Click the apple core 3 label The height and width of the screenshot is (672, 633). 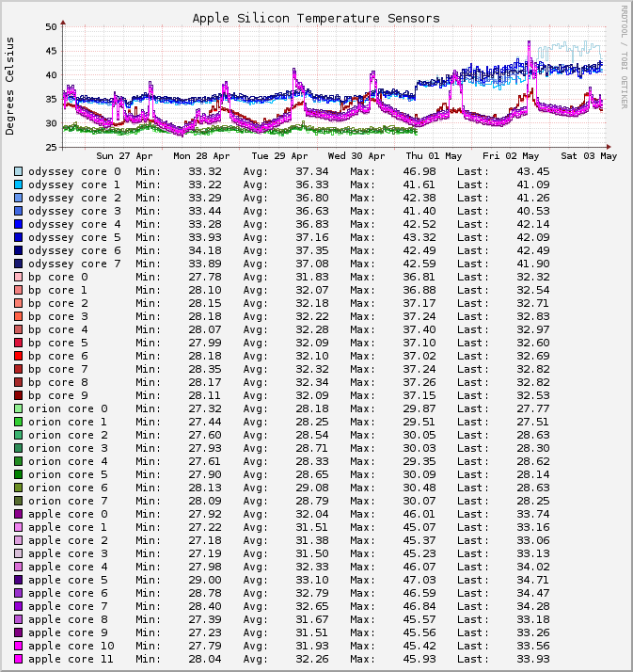(x=68, y=553)
